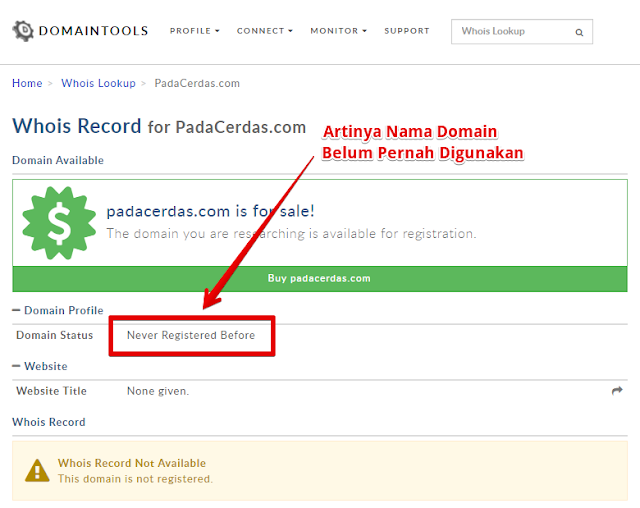This screenshot has height=508, width=640.
Task: Go to the Support page
Action: coord(407,31)
